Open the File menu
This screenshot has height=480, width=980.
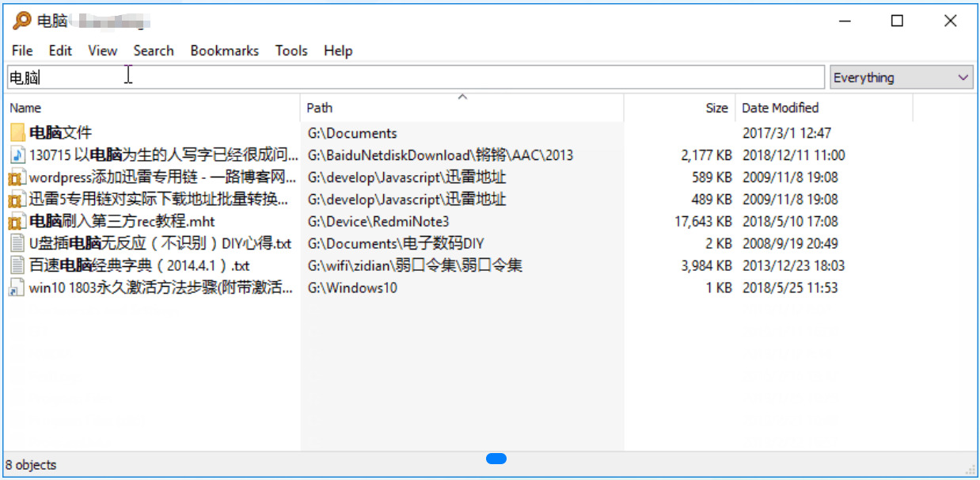[22, 51]
